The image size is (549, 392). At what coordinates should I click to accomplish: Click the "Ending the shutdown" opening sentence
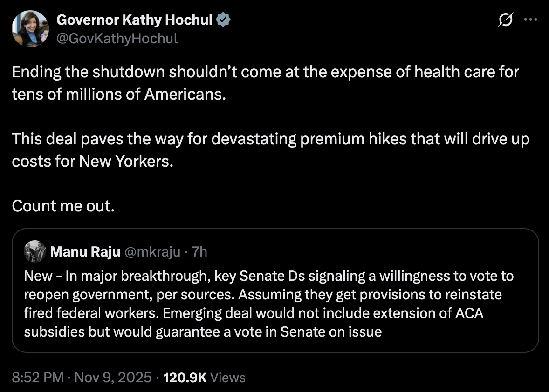pyautogui.click(x=265, y=72)
